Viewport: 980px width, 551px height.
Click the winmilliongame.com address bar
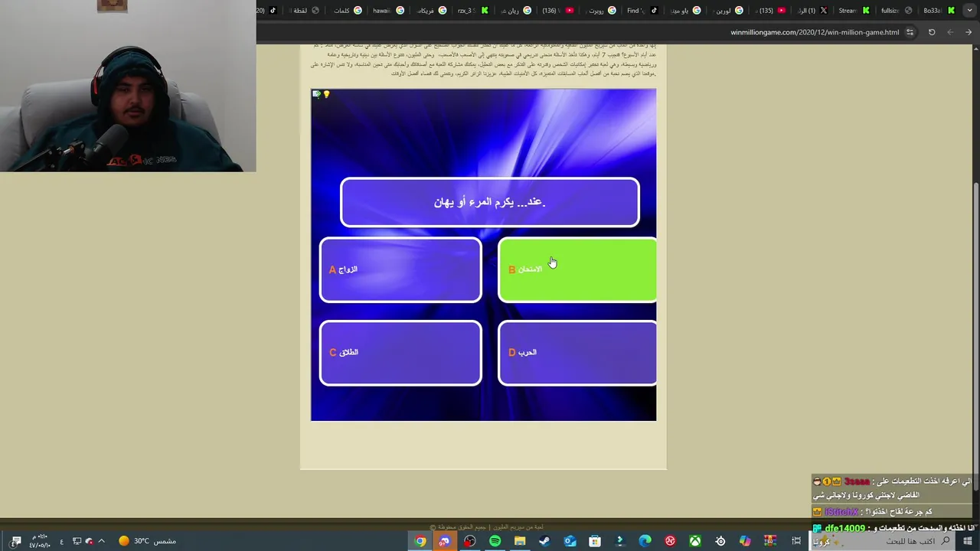click(x=815, y=32)
